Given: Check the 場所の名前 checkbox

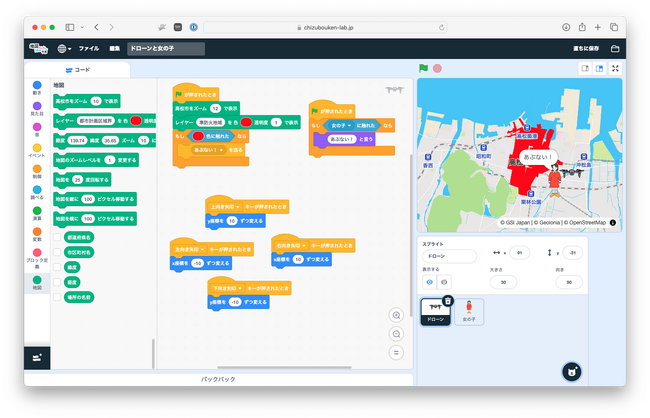Looking at the screenshot, I should tap(57, 297).
